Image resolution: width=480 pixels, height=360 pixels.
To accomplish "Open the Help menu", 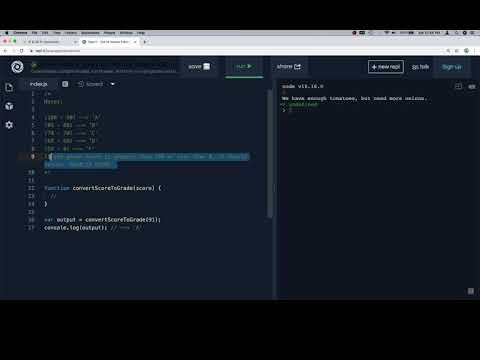I will pos(141,33).
